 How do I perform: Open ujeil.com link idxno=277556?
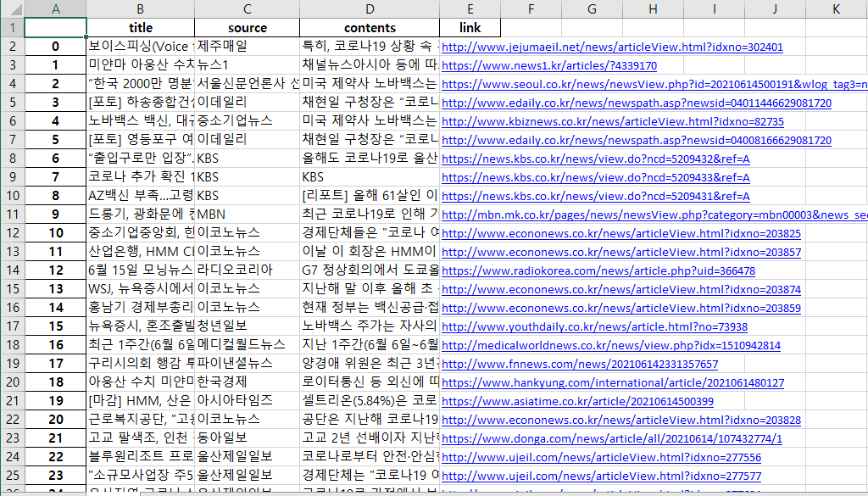(601, 458)
